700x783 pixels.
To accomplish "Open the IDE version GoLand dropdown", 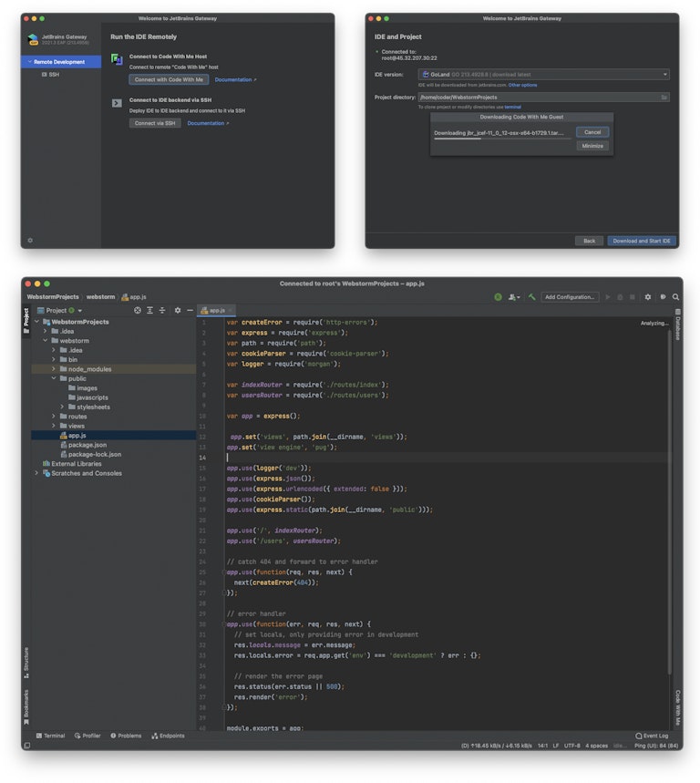I will point(544,75).
